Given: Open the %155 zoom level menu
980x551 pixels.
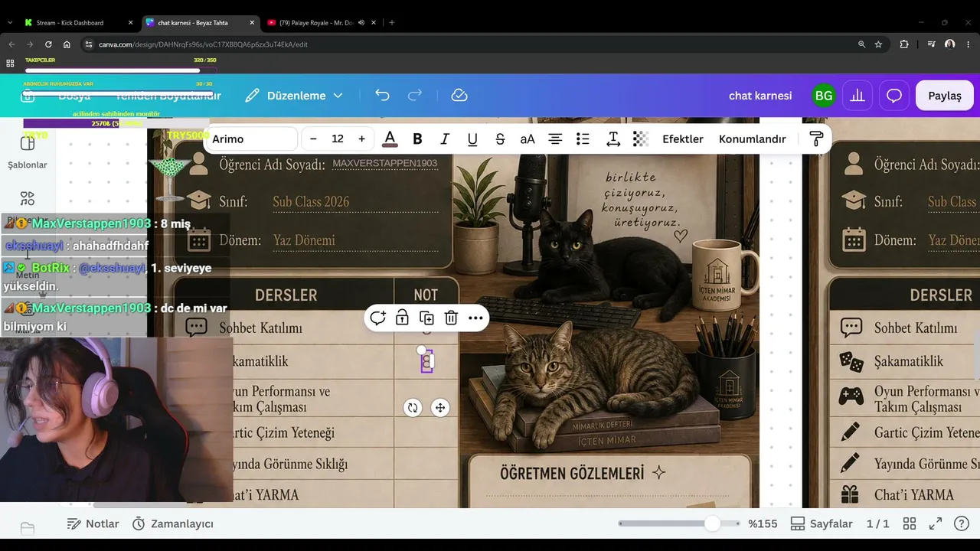Looking at the screenshot, I should [x=763, y=524].
